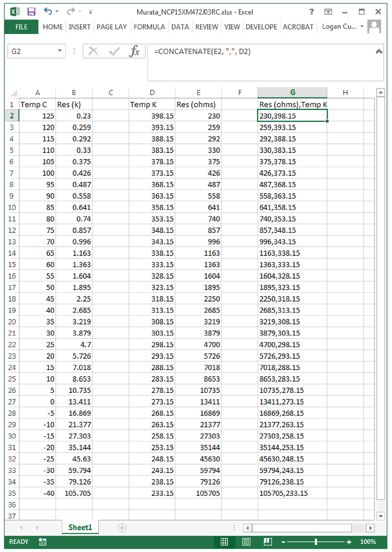Select column G header
Image resolution: width=392 pixels, height=552 pixels.
(293, 92)
